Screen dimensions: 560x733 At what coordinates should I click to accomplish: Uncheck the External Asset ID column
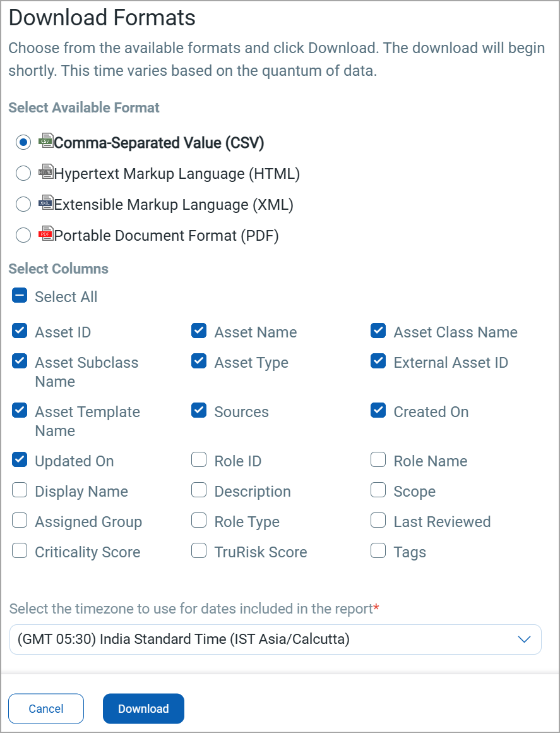click(378, 361)
